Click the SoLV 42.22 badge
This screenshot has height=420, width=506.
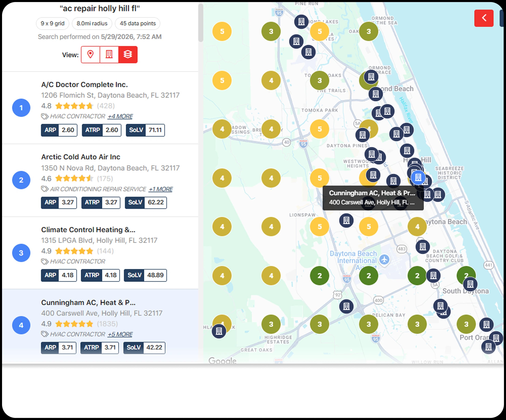(x=144, y=347)
